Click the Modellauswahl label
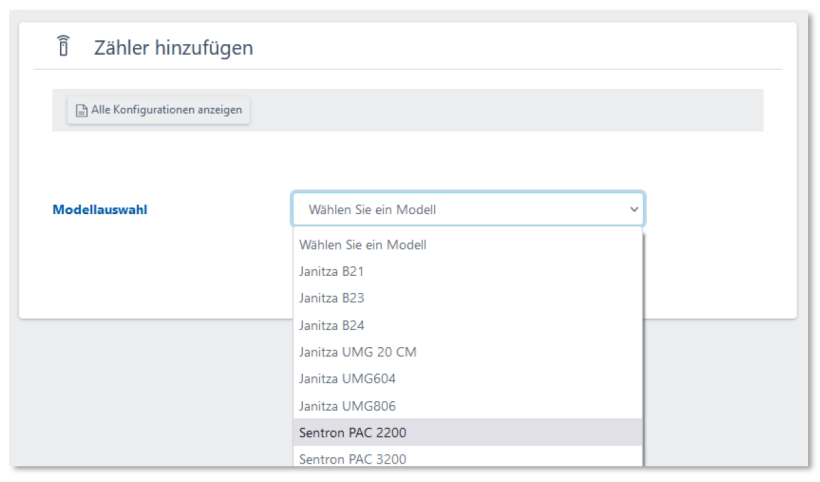This screenshot has height=482, width=820. [x=100, y=210]
